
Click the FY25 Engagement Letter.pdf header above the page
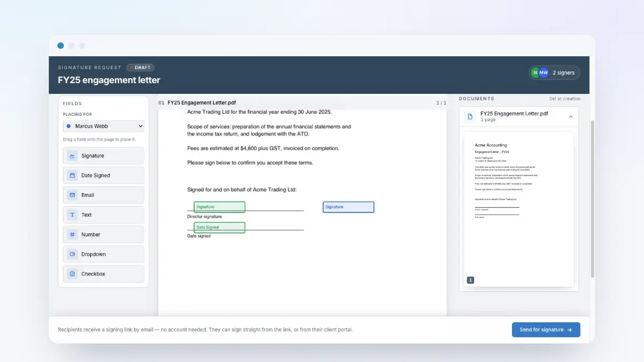click(202, 102)
